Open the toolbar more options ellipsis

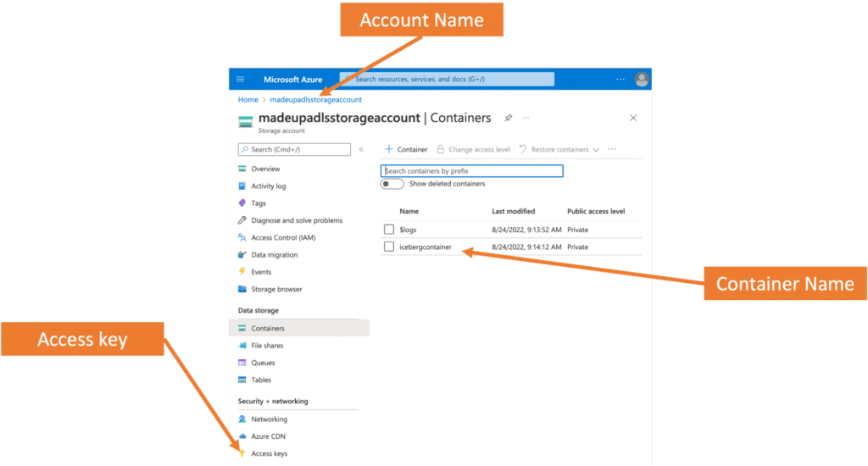click(x=612, y=149)
